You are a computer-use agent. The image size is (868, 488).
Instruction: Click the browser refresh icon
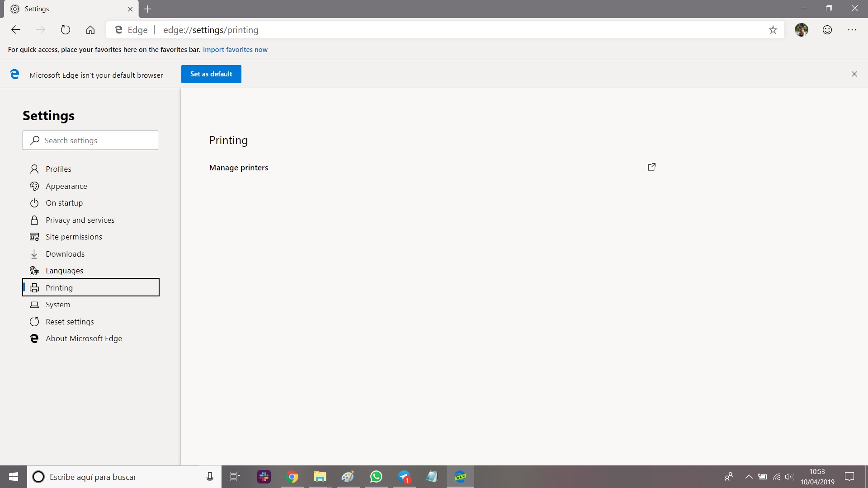[x=66, y=30]
